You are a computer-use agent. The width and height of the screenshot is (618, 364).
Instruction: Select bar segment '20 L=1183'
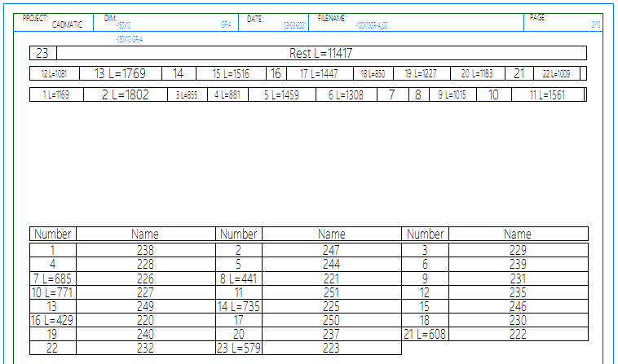pos(477,73)
